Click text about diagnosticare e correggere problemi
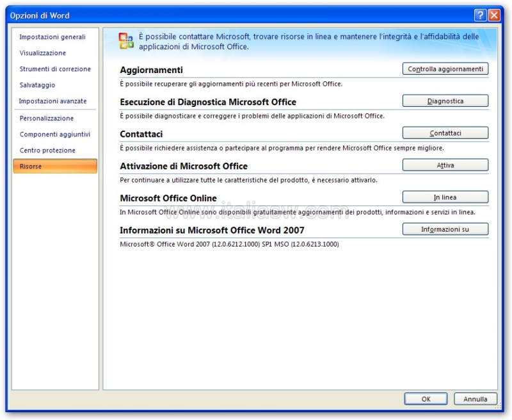 [252, 116]
